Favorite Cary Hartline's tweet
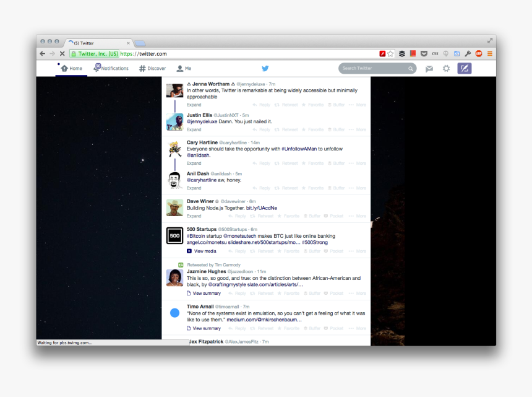 point(312,164)
